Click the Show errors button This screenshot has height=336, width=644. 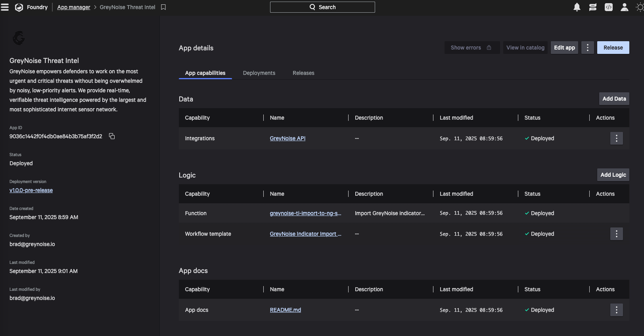pyautogui.click(x=472, y=48)
